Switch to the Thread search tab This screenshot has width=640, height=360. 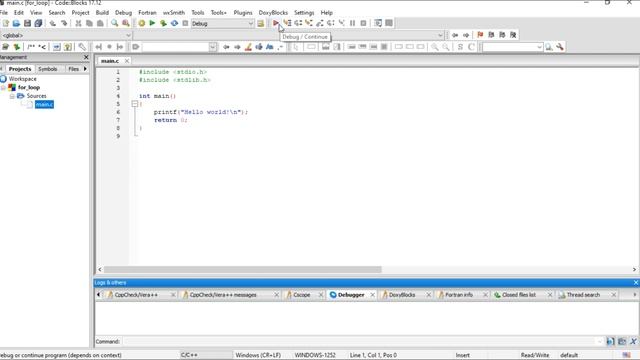point(583,295)
